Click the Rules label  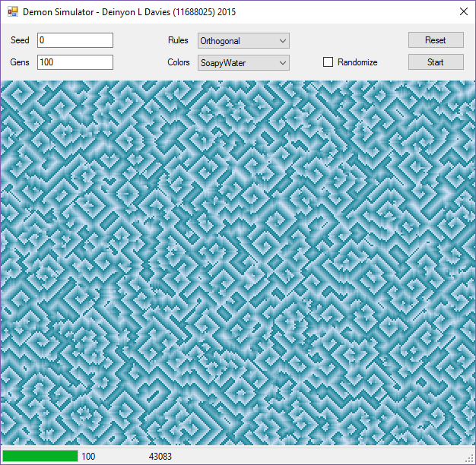(178, 40)
